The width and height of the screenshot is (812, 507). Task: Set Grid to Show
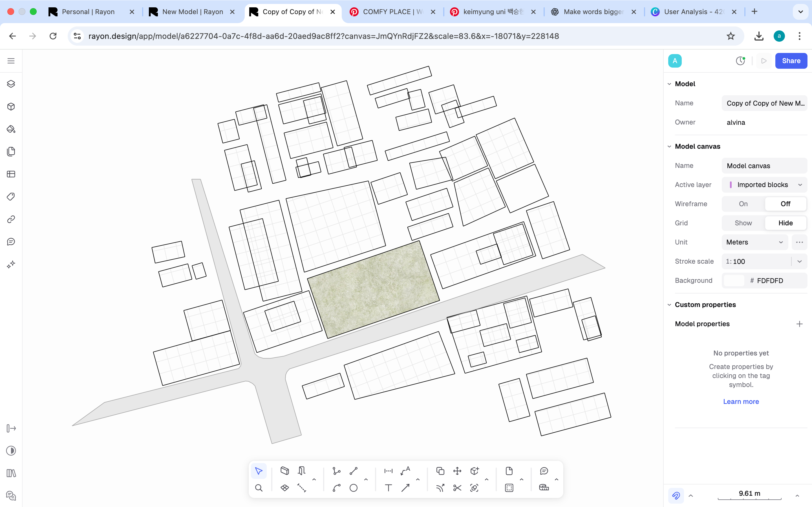click(x=743, y=223)
